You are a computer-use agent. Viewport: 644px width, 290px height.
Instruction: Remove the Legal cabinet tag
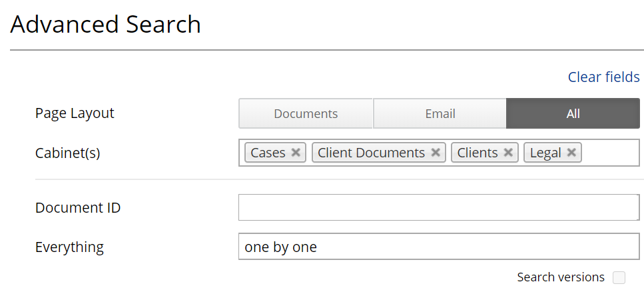pos(571,153)
